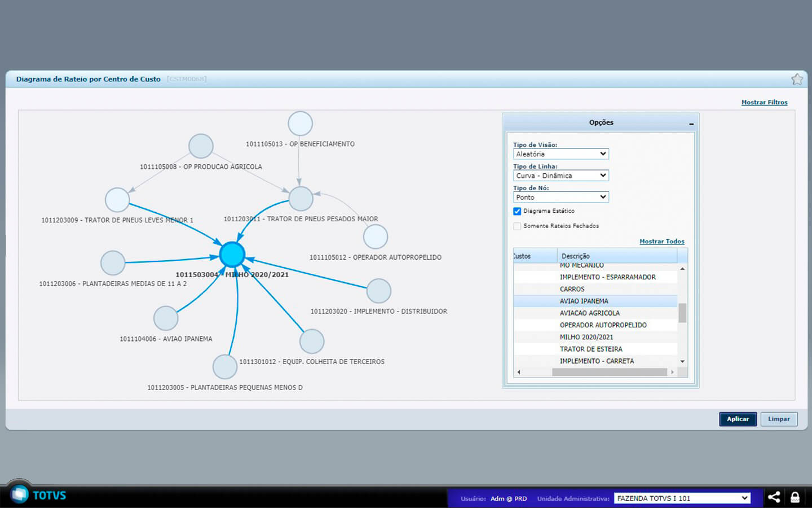The width and height of the screenshot is (812, 508).
Task: Click the OP BENEFICIAMENTO node circle
Action: coord(300,124)
